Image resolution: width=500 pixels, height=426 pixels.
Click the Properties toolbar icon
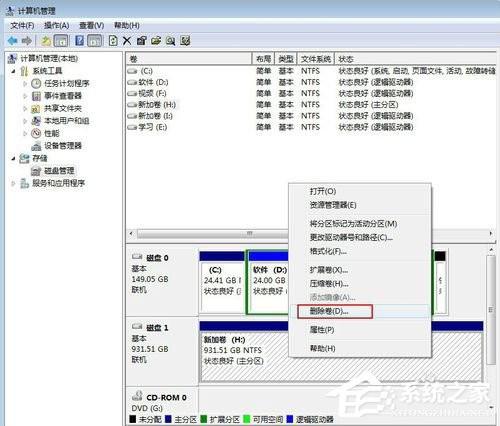click(141, 41)
